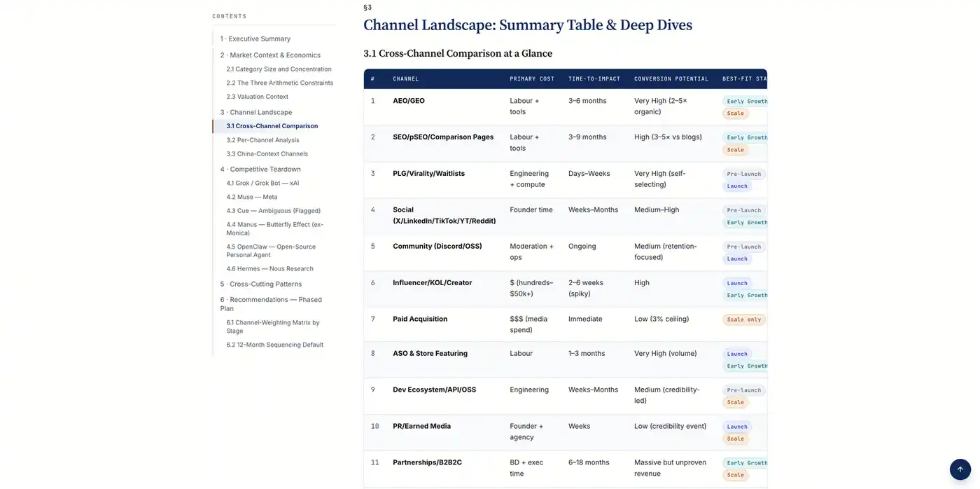Click the CONVERSION POTENTIAL column header

pos(671,78)
